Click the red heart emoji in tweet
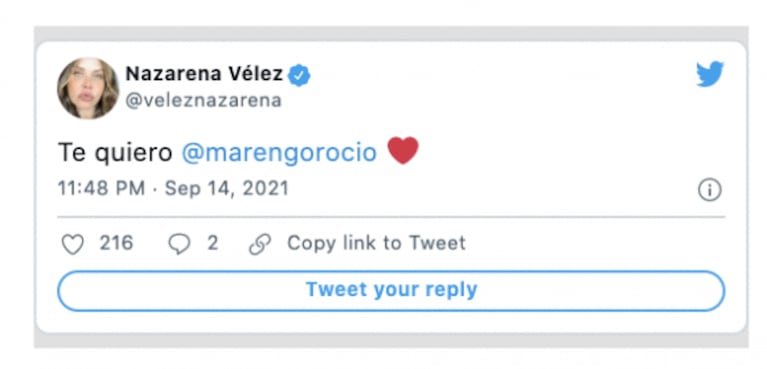 tap(403, 151)
